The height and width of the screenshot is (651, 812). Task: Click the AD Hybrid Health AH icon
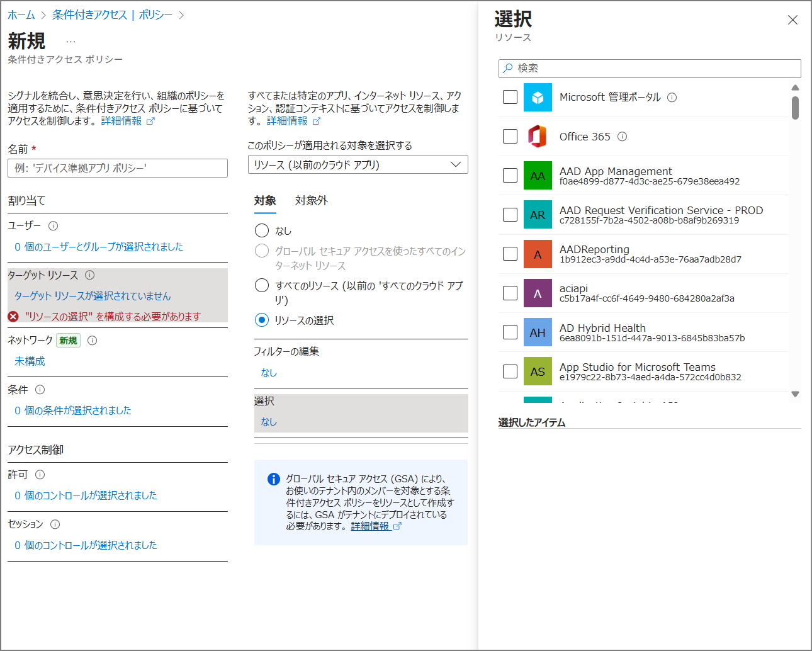click(x=538, y=332)
